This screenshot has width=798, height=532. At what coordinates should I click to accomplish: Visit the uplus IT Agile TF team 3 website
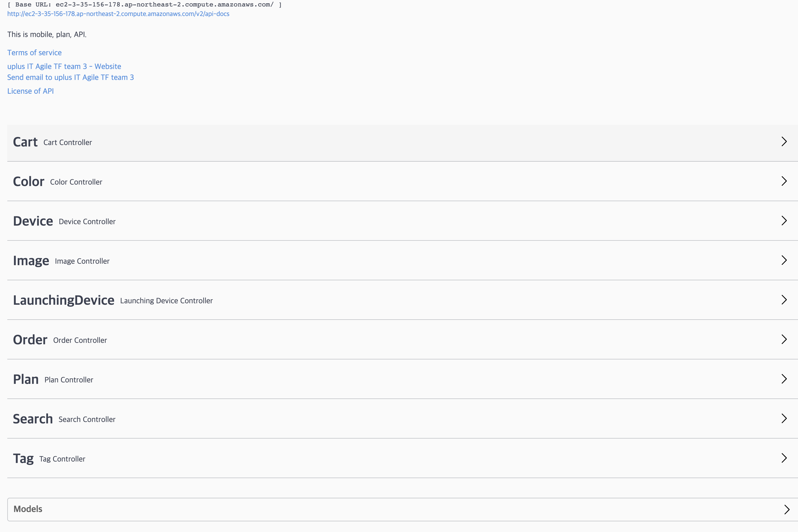click(x=64, y=66)
